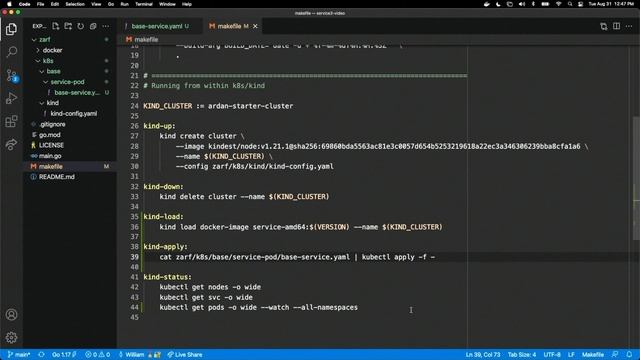Click New File icon in explorer header
Image resolution: width=640 pixels, height=360 pixels.
[x=56, y=26]
